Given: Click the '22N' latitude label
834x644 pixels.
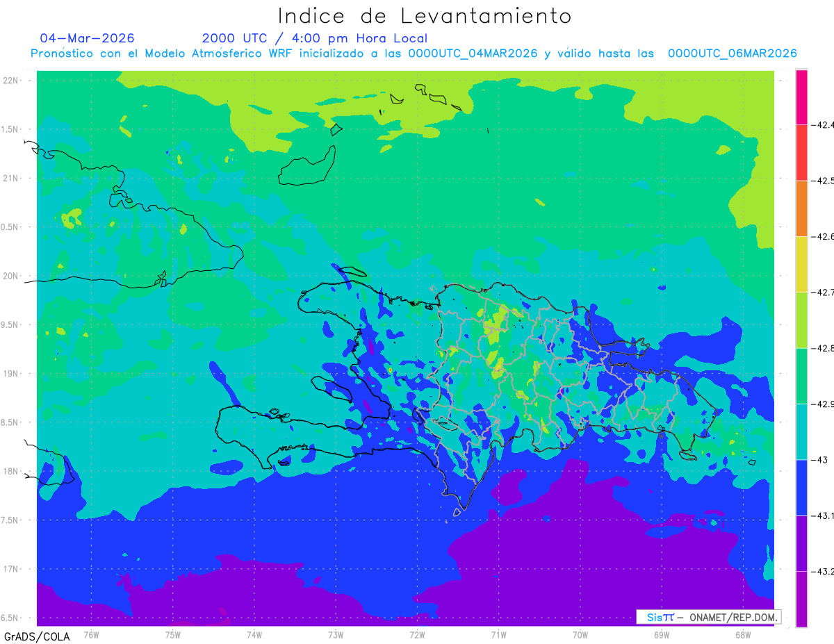Looking at the screenshot, I should pos(12,81).
